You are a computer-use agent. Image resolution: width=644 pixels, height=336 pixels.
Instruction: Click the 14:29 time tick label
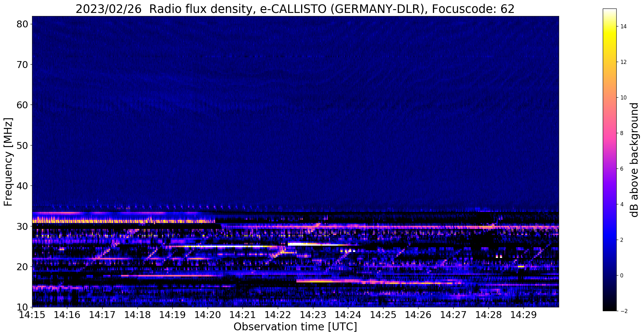click(x=524, y=315)
